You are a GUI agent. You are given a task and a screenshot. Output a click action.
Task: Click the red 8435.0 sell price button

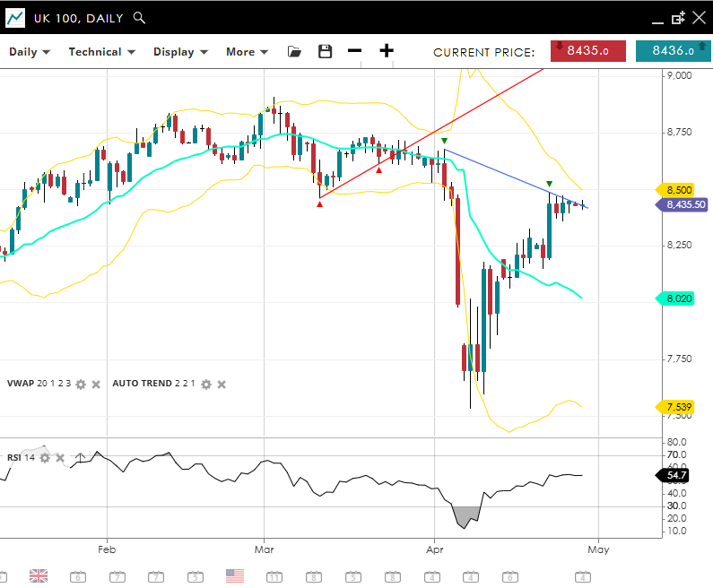coord(587,51)
